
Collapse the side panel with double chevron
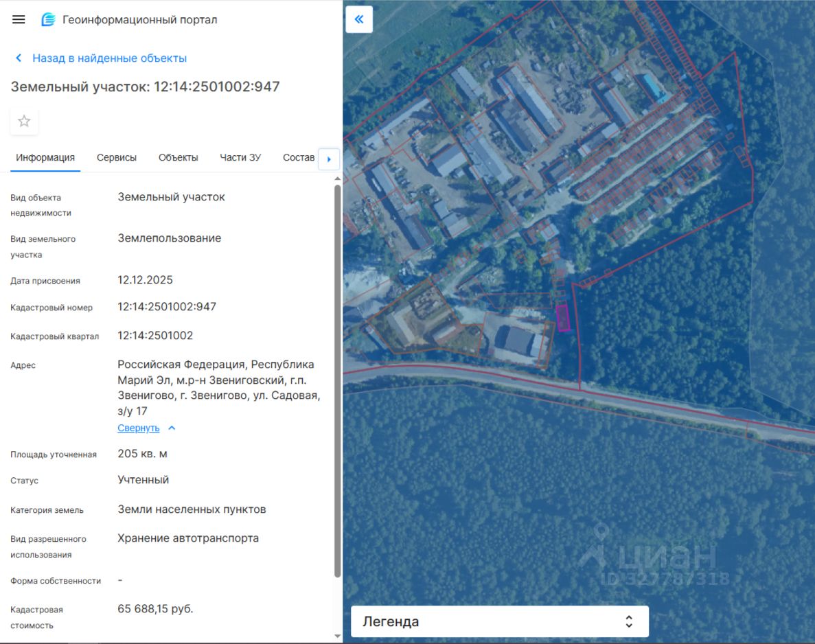pos(359,19)
